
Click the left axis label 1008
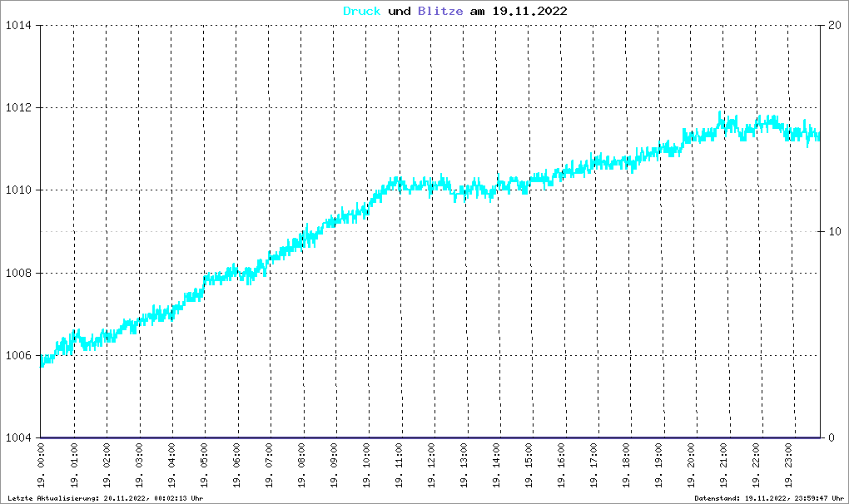tap(18, 273)
